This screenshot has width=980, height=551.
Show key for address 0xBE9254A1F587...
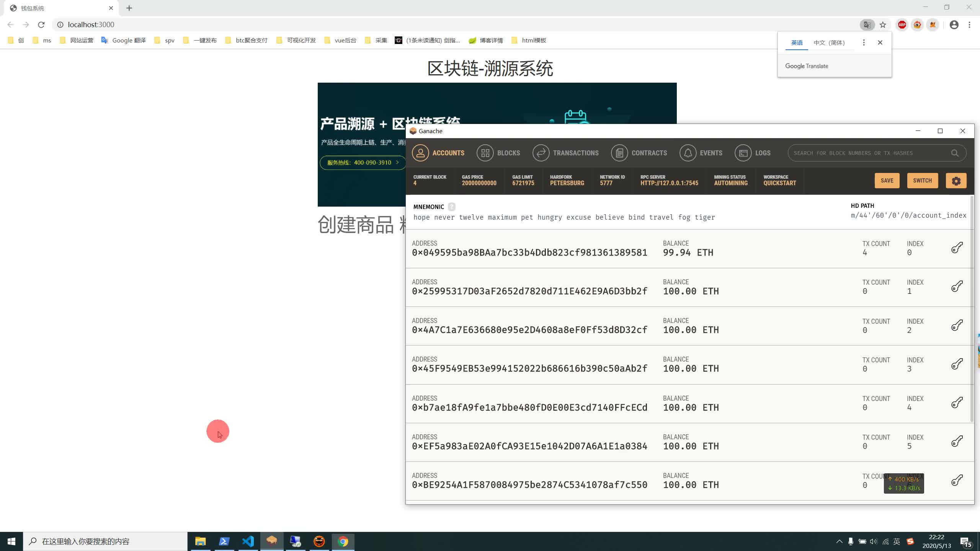pyautogui.click(x=957, y=480)
